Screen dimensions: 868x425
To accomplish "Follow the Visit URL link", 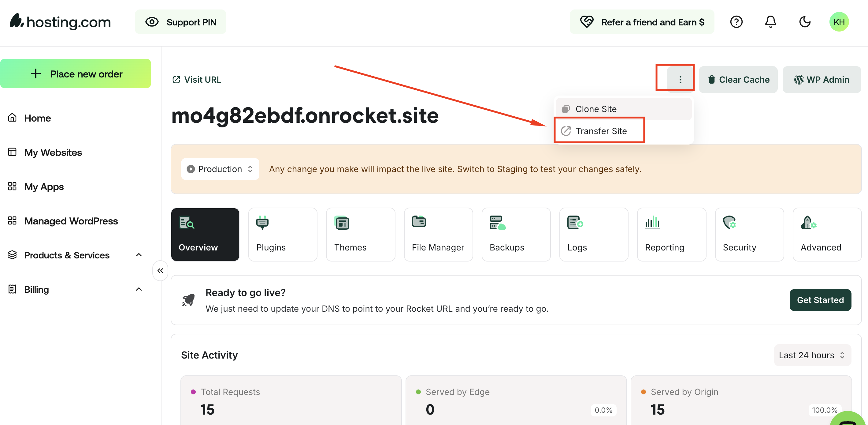I will point(197,80).
